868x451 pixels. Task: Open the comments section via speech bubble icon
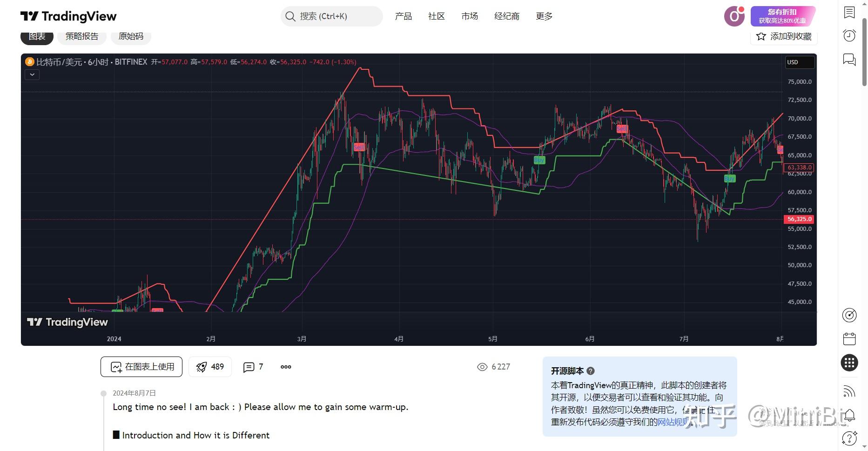point(253,367)
